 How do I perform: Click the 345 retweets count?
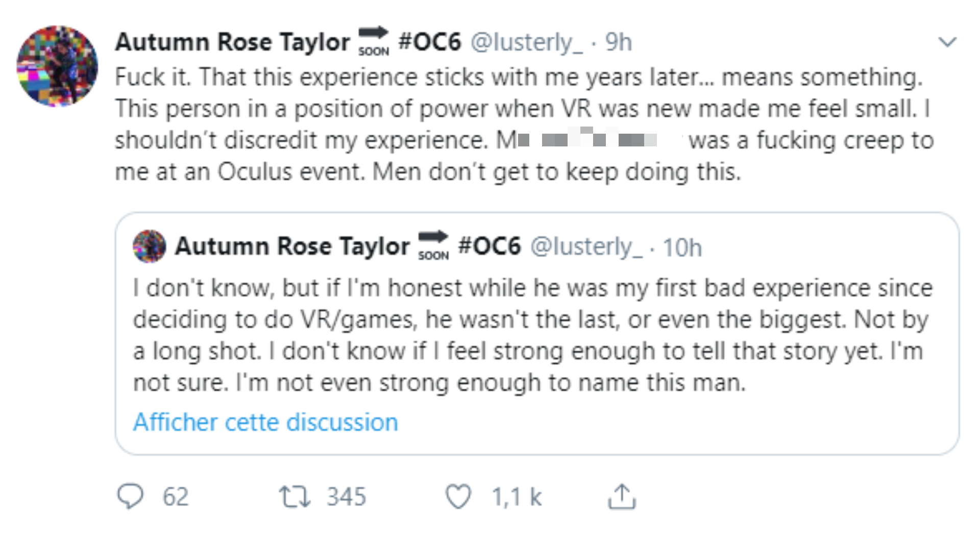coord(347,496)
